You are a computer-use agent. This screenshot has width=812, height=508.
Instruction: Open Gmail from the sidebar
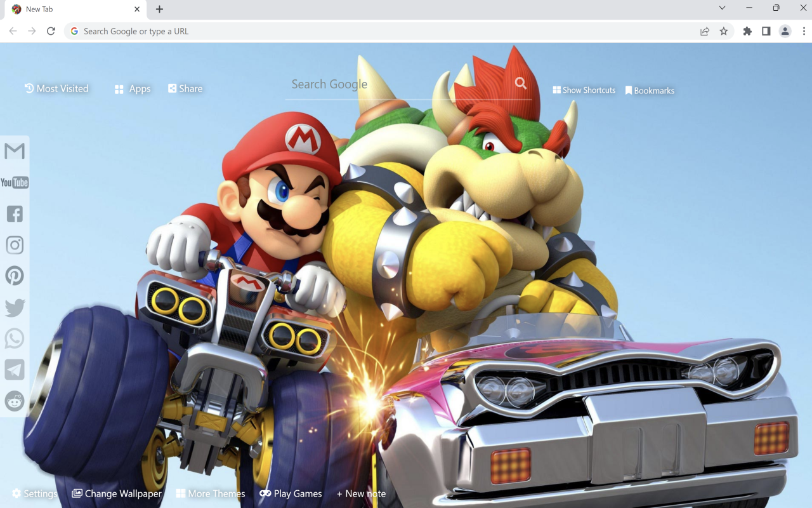pos(15,151)
